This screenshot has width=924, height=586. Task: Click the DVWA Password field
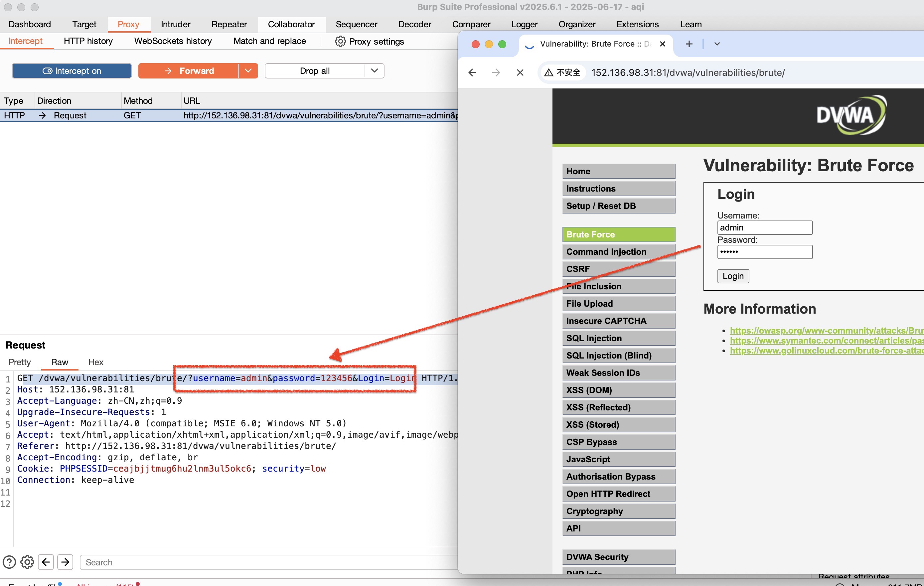point(765,252)
